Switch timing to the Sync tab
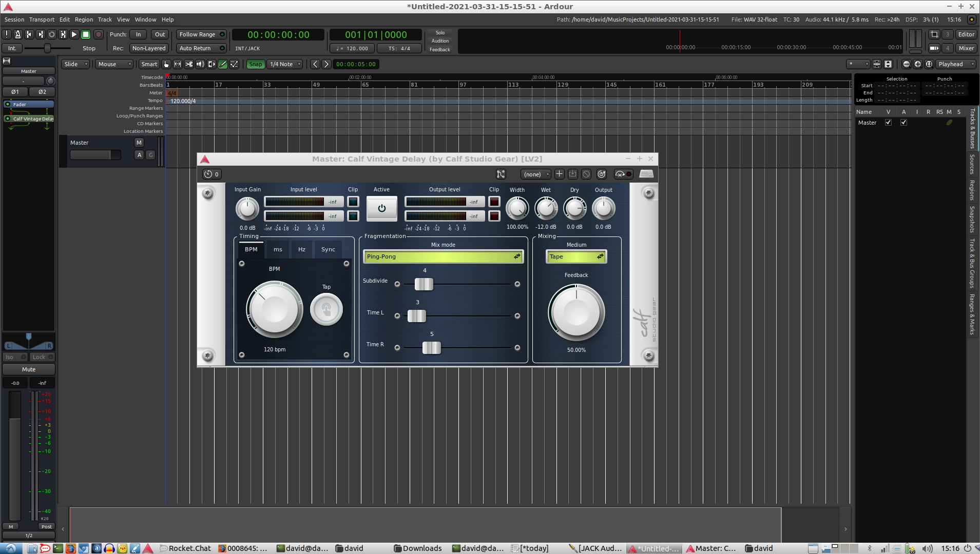Screen dimensions: 980x554 pyautogui.click(x=328, y=249)
